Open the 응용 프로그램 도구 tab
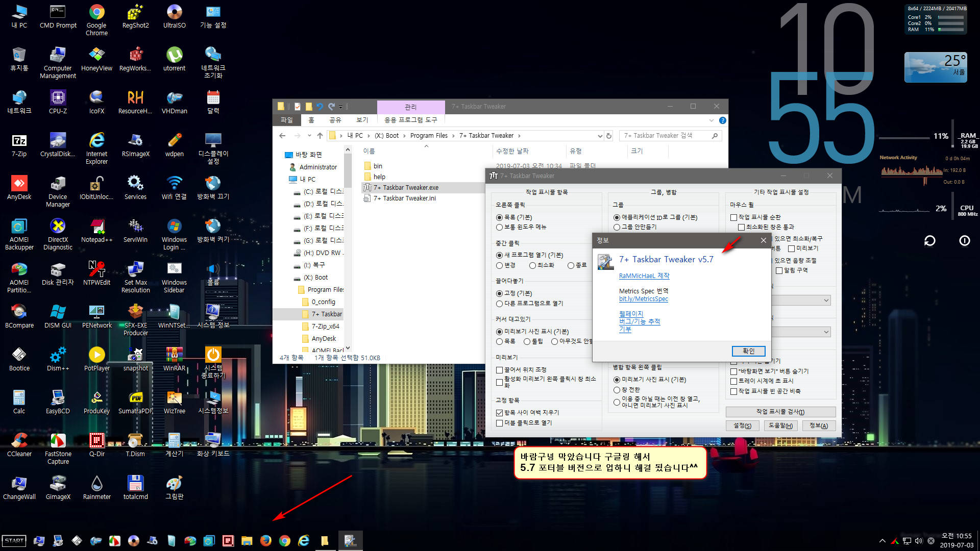 click(410, 120)
